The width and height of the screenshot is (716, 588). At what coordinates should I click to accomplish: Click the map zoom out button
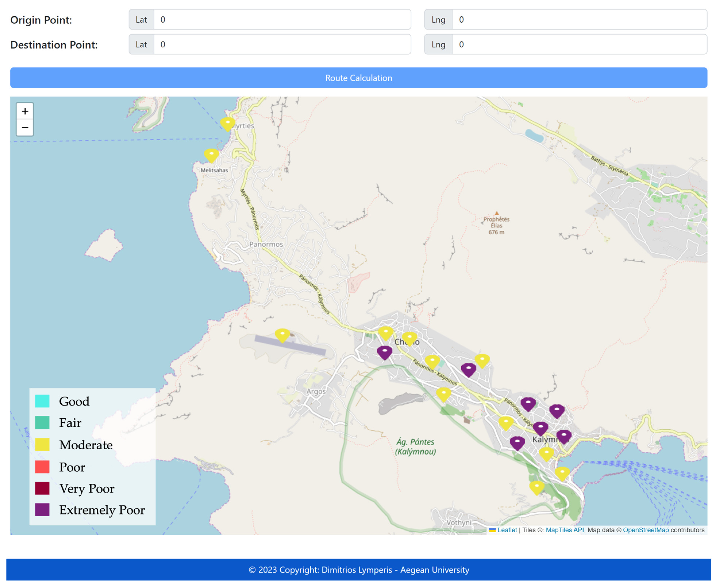(x=25, y=128)
